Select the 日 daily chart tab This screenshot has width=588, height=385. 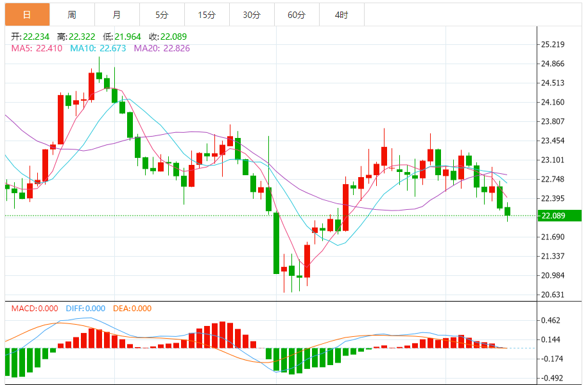(27, 15)
